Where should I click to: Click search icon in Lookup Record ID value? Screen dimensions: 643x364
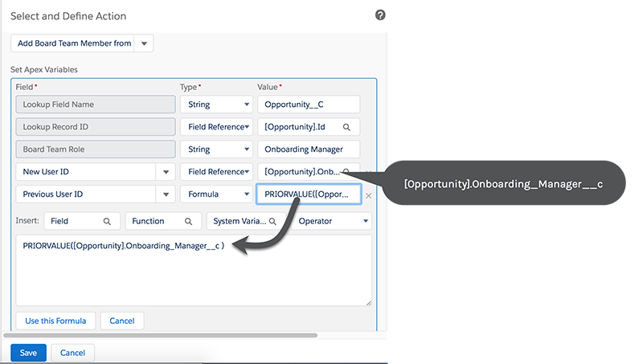pos(346,127)
